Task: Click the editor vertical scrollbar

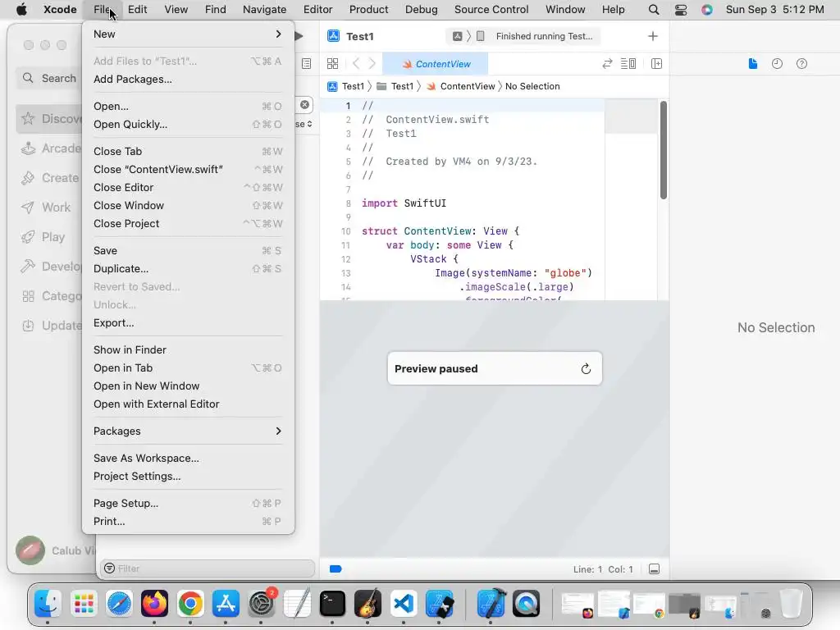Action: (663, 150)
